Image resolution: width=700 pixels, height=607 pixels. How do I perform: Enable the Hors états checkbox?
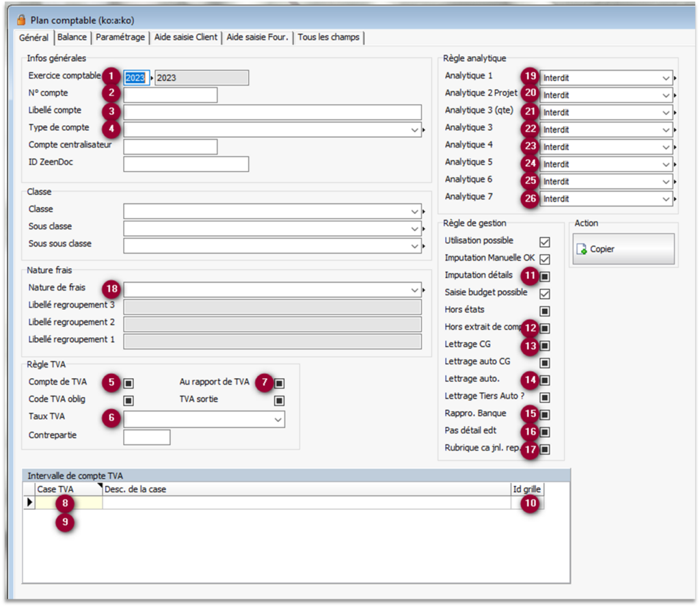click(545, 311)
